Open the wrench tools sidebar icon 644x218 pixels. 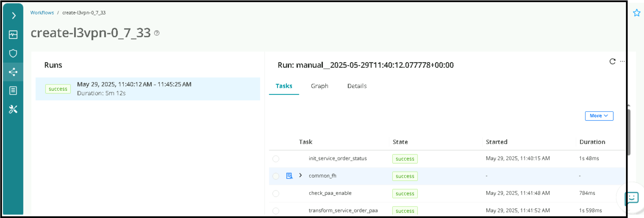[x=13, y=109]
